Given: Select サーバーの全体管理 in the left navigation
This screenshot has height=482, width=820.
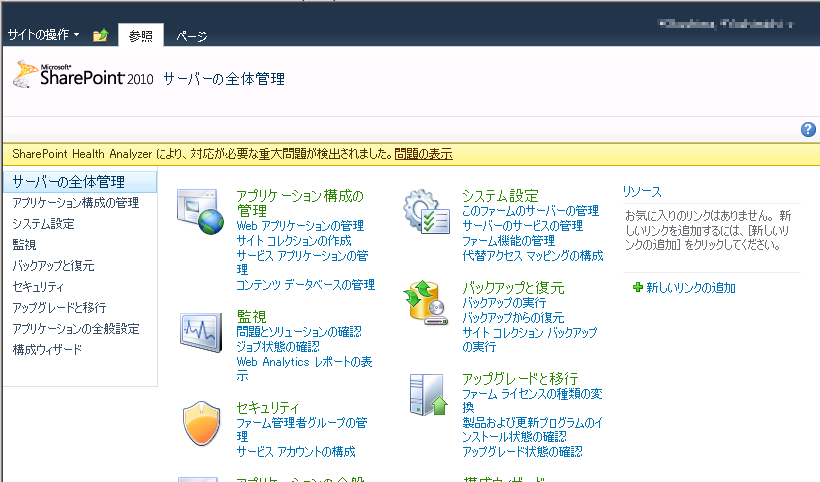Looking at the screenshot, I should 80,182.
